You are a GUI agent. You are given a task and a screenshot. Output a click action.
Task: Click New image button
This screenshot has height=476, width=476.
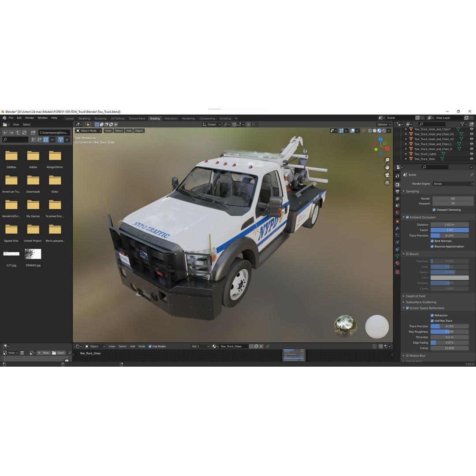[43, 353]
